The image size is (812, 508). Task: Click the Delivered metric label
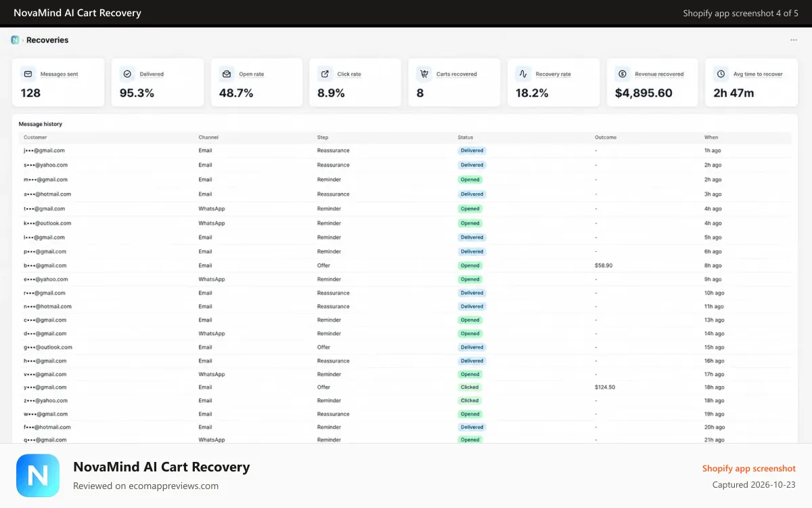(x=152, y=75)
